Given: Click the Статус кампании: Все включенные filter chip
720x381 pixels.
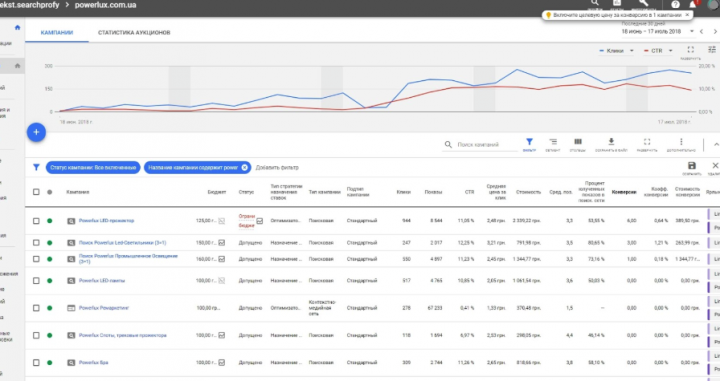Looking at the screenshot, I should [x=93, y=168].
